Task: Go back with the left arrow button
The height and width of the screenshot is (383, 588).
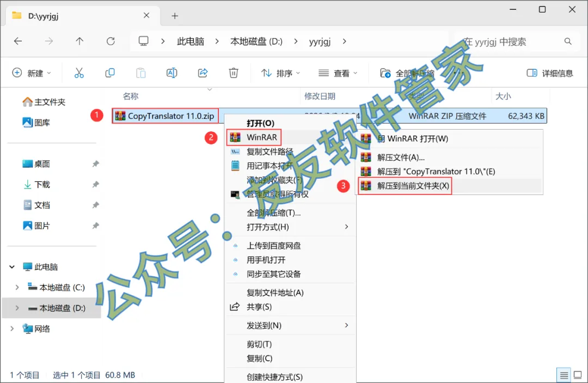Action: click(x=17, y=41)
